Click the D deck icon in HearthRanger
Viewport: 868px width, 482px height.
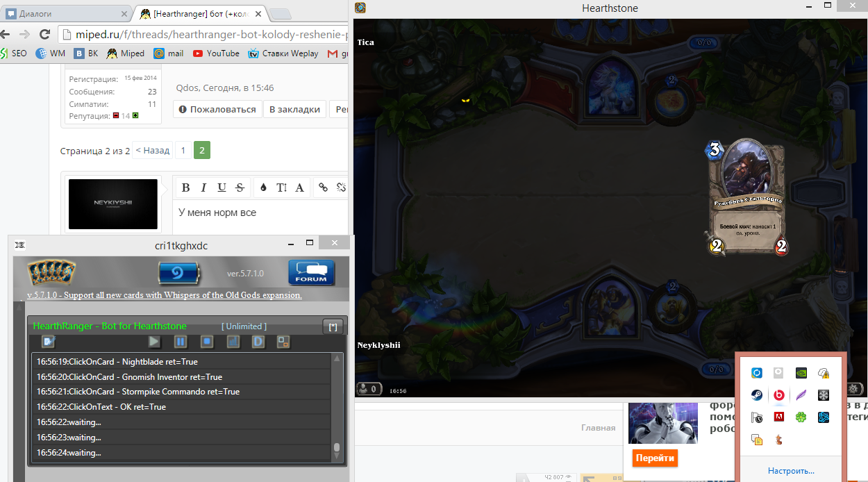(258, 342)
